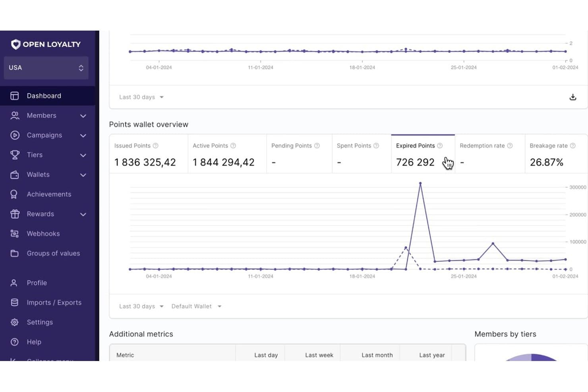Click the 300000-level peak point on expired chart

pyautogui.click(x=420, y=183)
